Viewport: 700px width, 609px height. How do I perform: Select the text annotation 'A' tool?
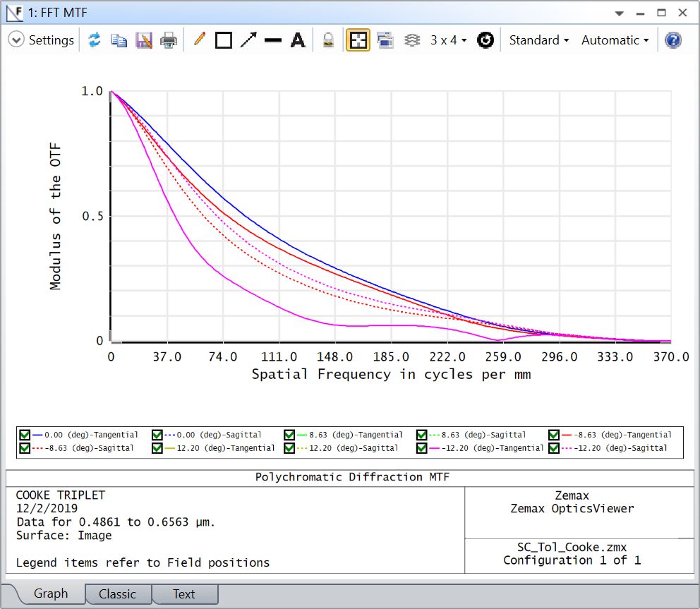point(298,40)
